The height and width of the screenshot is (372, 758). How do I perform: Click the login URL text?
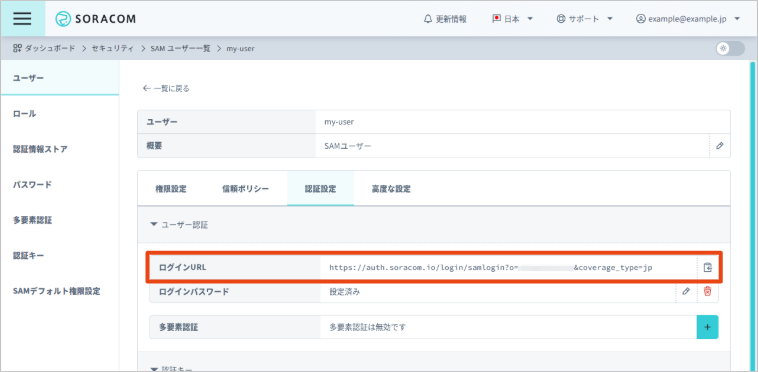coord(491,267)
